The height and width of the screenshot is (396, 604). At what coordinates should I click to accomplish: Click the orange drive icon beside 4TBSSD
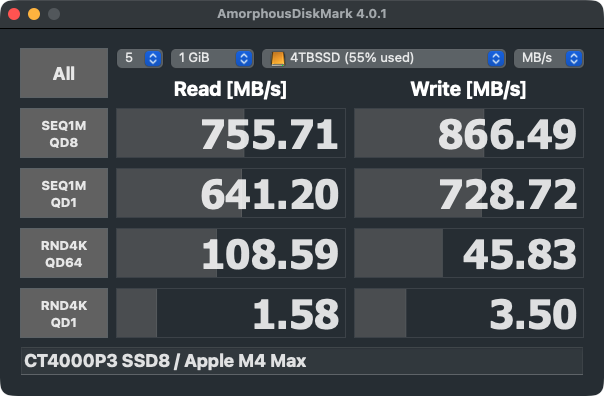click(x=278, y=59)
